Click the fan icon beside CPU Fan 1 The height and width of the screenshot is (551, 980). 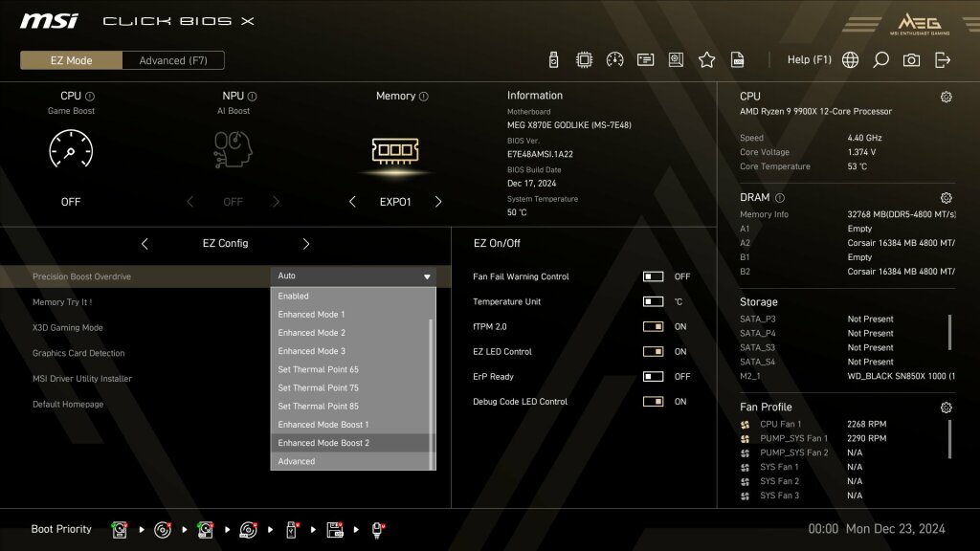745,424
